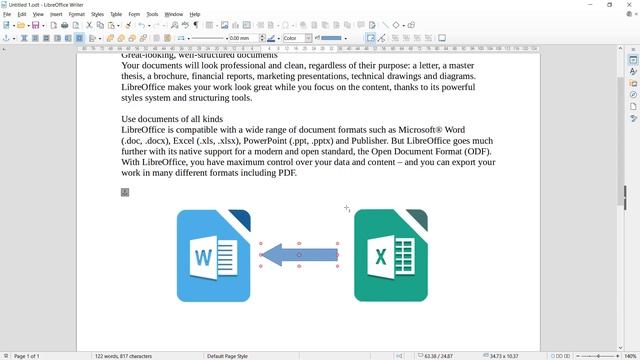Screen dimensions: 640x360
Task: Click the Send to Back icon
Action: point(143,38)
